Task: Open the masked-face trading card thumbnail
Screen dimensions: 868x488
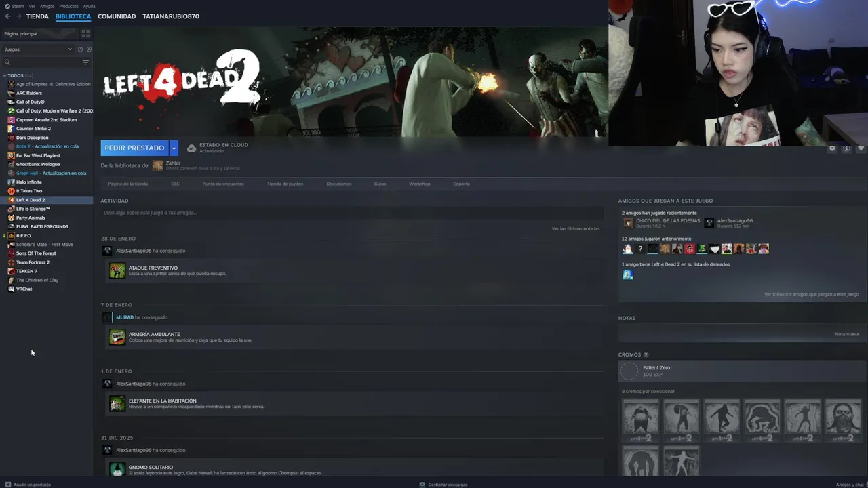Action: (x=843, y=420)
